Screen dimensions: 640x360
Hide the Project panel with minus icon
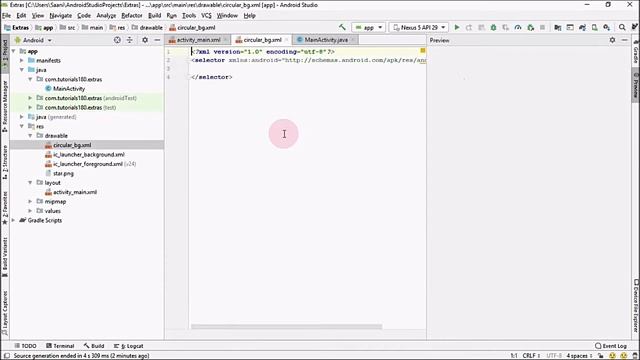(157, 40)
